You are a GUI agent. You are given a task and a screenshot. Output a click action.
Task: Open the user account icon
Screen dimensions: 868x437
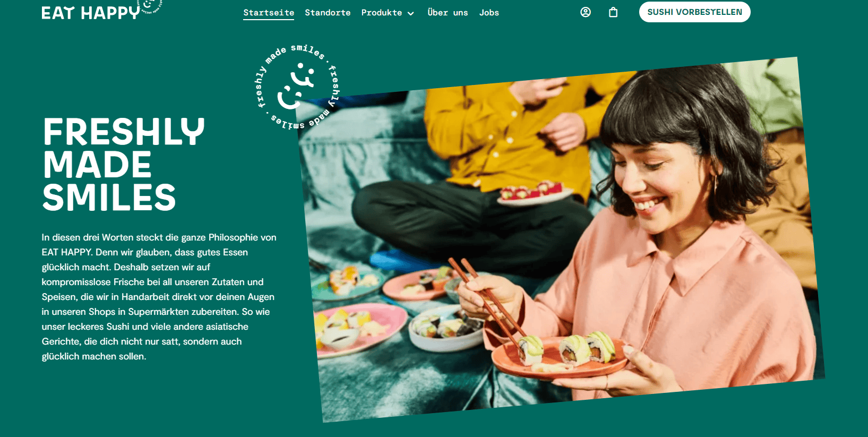586,12
